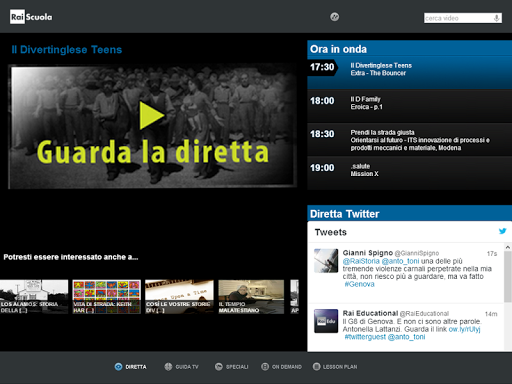Click Gianni Spigno's avatar image

pos(326,261)
